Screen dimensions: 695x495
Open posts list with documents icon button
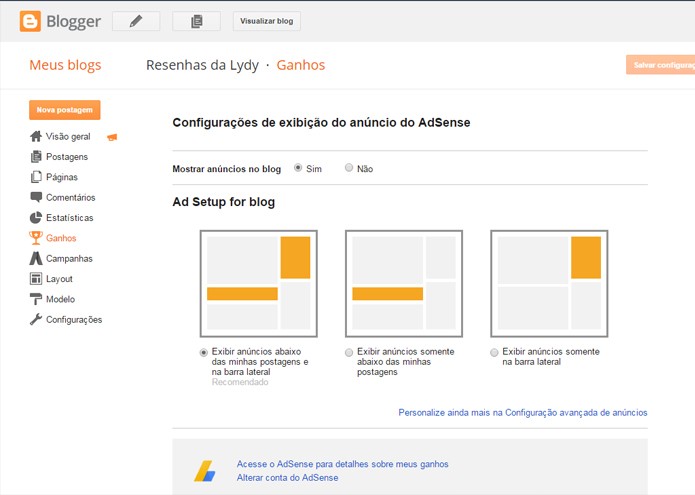(196, 21)
